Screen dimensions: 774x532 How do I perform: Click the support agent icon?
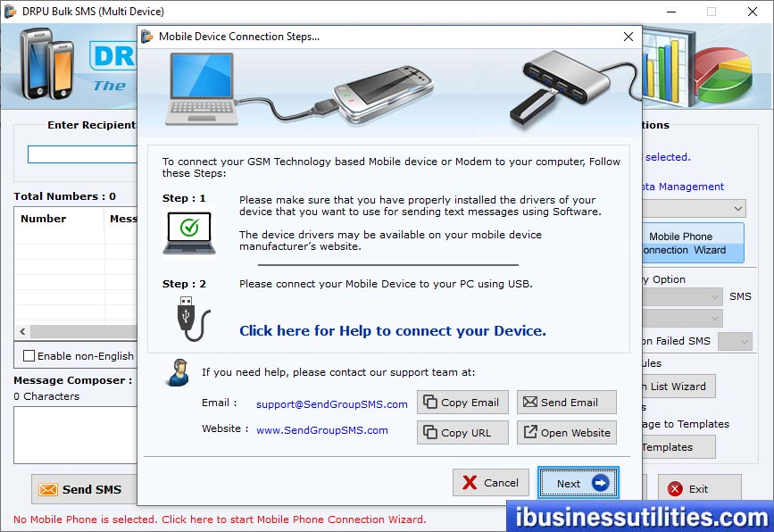pyautogui.click(x=179, y=372)
